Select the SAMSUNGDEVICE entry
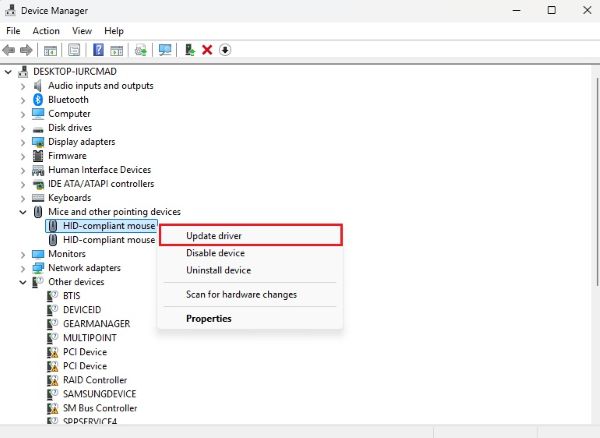The image size is (600, 438). click(x=99, y=394)
